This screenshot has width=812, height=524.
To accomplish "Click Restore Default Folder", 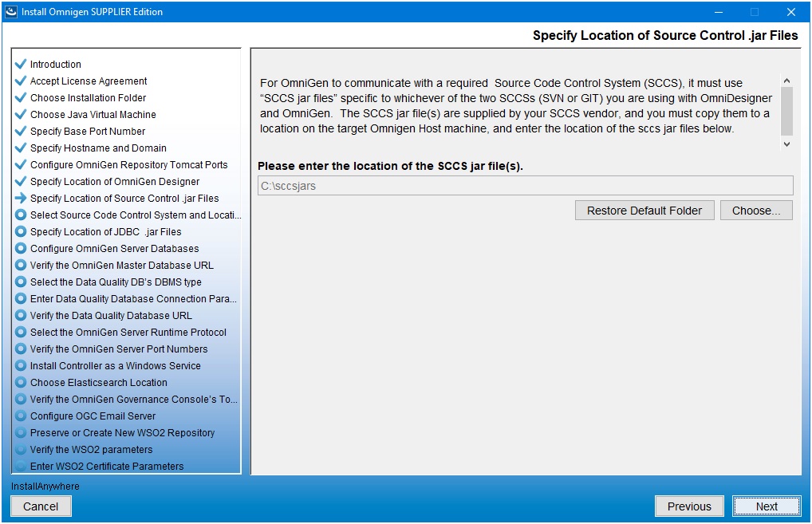I will click(x=644, y=211).
